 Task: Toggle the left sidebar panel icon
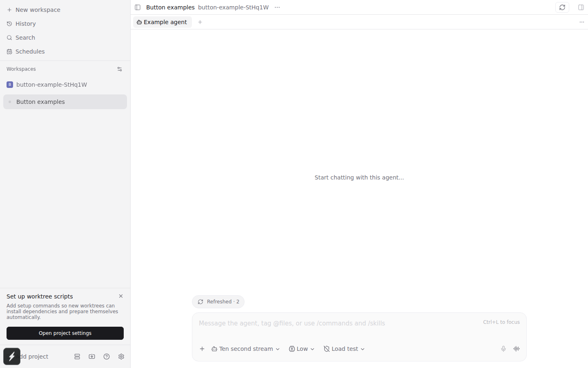click(138, 7)
